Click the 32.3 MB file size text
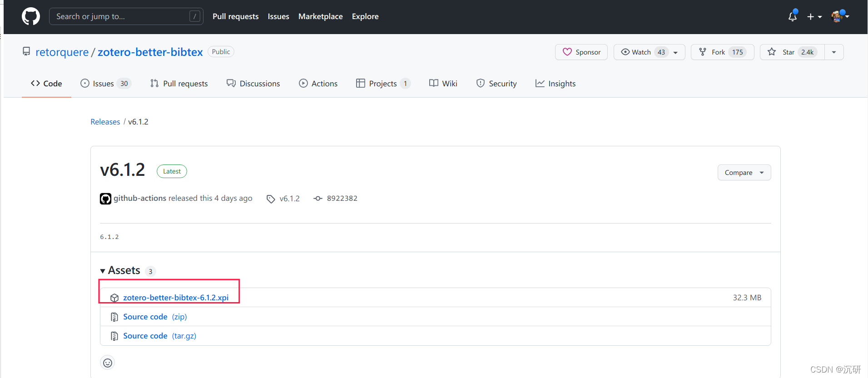 [747, 298]
